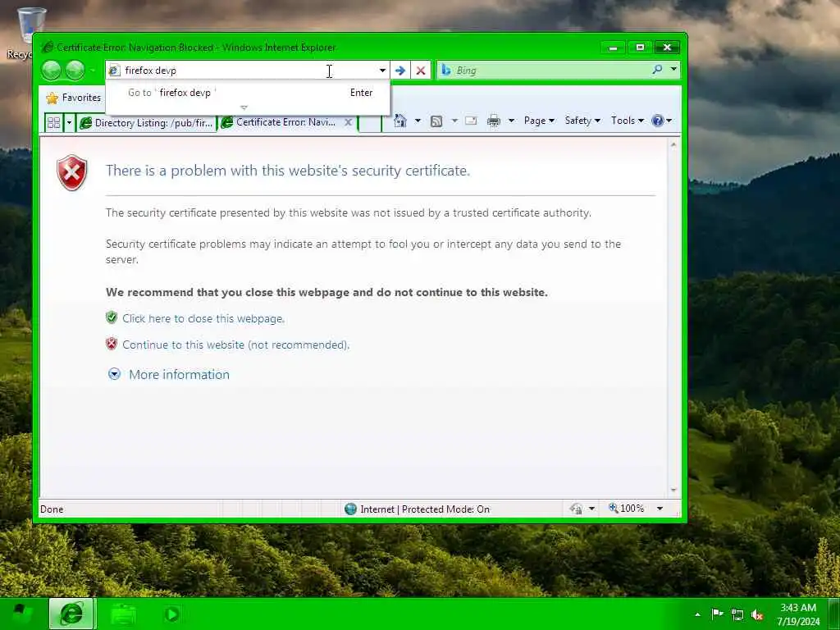Open the recent pages dropdown arrow
The image size is (840, 630).
tap(93, 71)
